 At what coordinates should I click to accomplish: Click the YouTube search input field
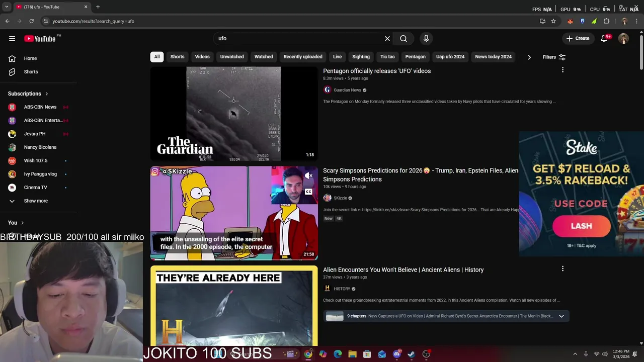(299, 39)
